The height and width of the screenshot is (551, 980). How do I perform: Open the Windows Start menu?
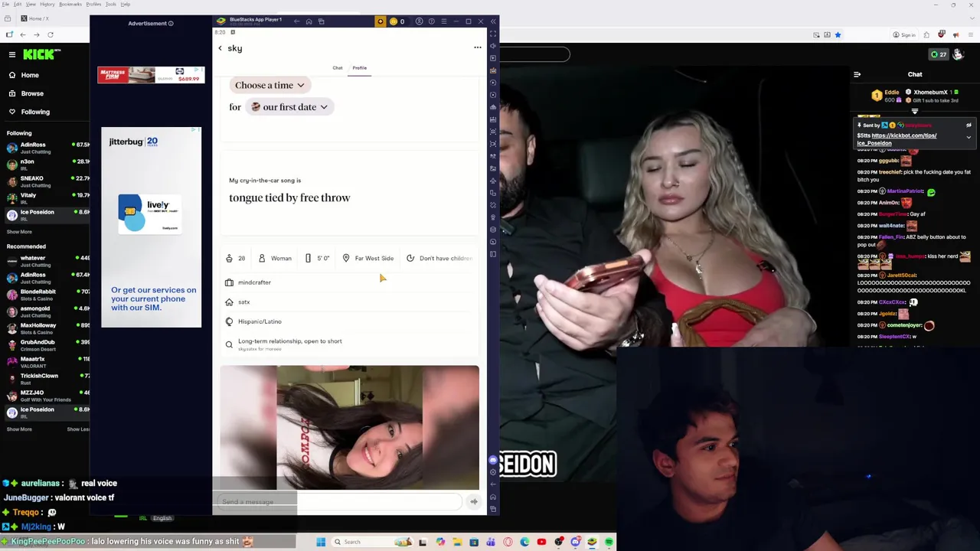click(321, 542)
